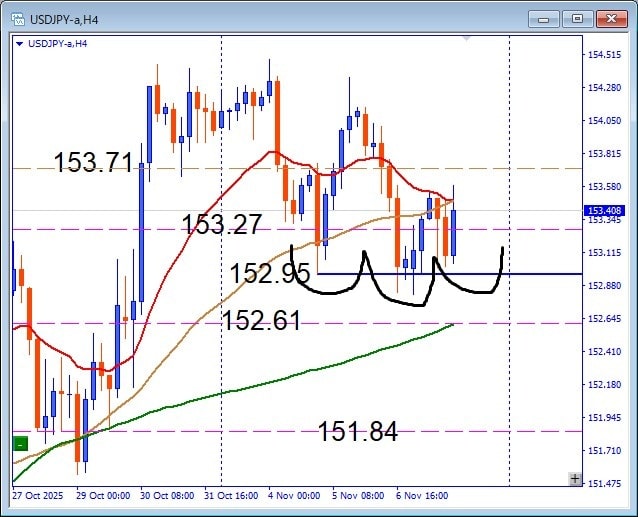The image size is (638, 517).
Task: Click the grey chart shift triangle marker
Action: [x=465, y=39]
